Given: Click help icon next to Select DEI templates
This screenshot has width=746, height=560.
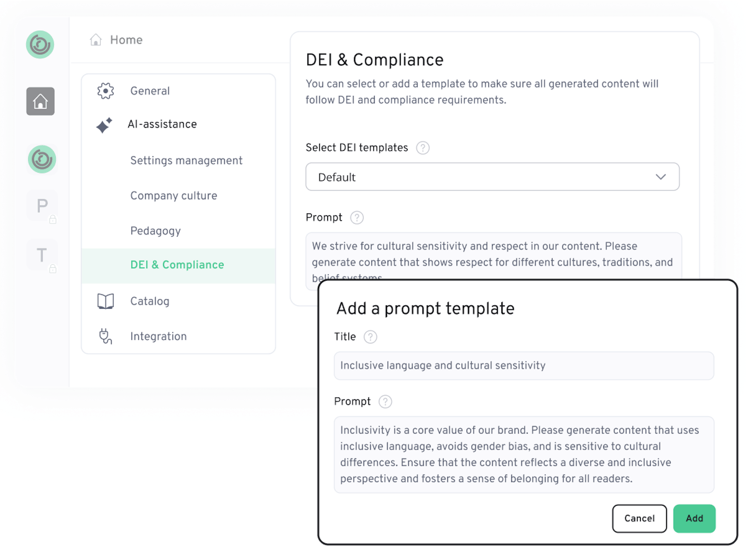Looking at the screenshot, I should coord(423,148).
